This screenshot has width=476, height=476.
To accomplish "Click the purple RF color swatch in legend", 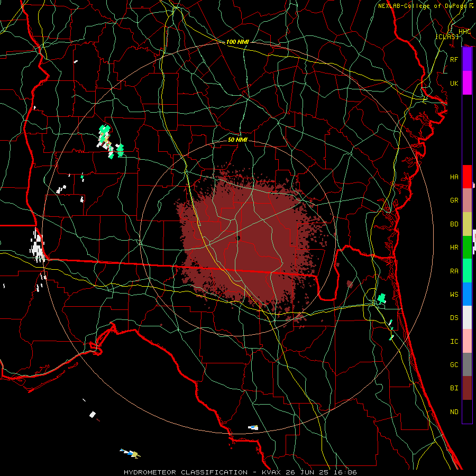I will coord(467,59).
